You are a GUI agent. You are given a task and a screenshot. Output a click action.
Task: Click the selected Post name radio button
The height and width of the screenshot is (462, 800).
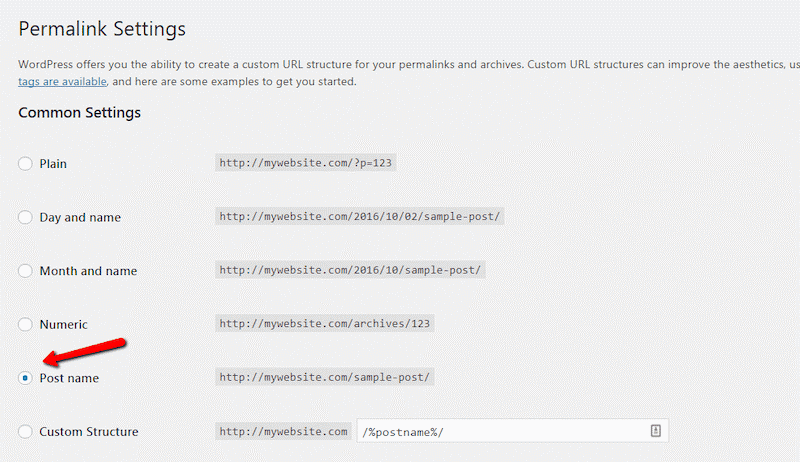[25, 378]
